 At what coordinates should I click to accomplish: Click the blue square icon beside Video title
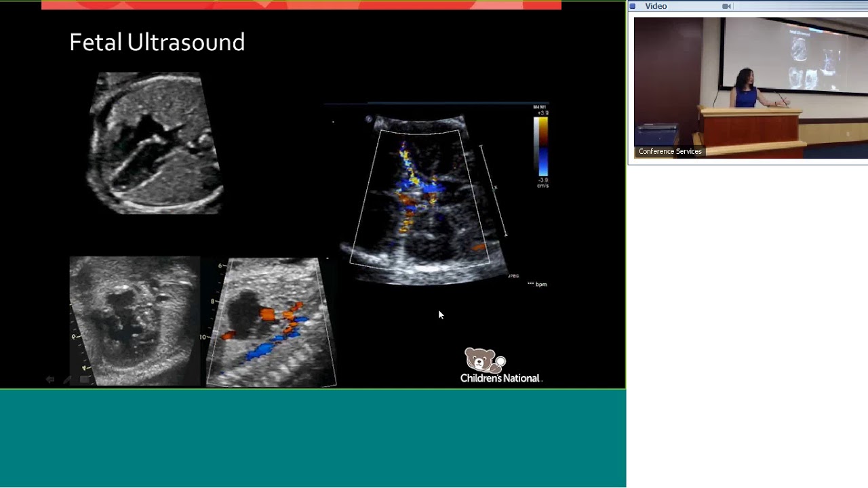[x=633, y=6]
